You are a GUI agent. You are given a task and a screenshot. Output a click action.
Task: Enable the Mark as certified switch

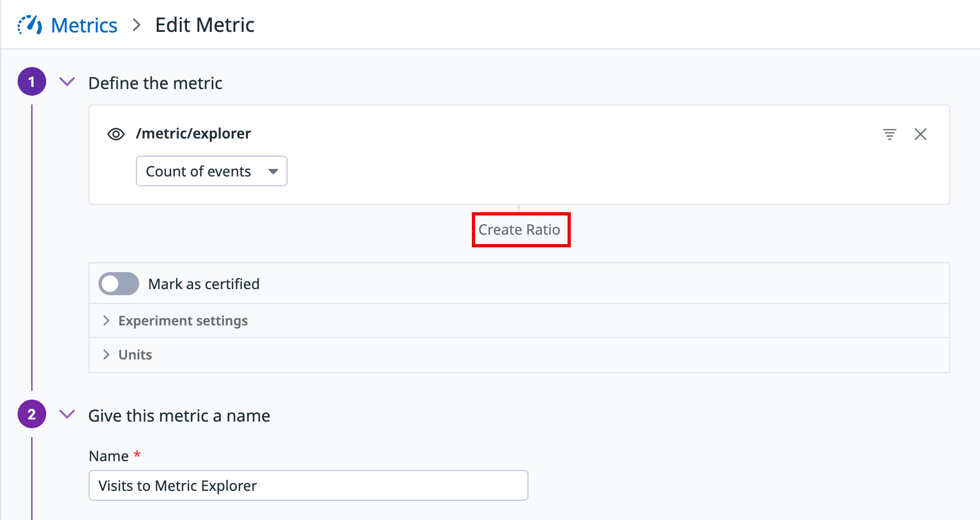point(119,284)
